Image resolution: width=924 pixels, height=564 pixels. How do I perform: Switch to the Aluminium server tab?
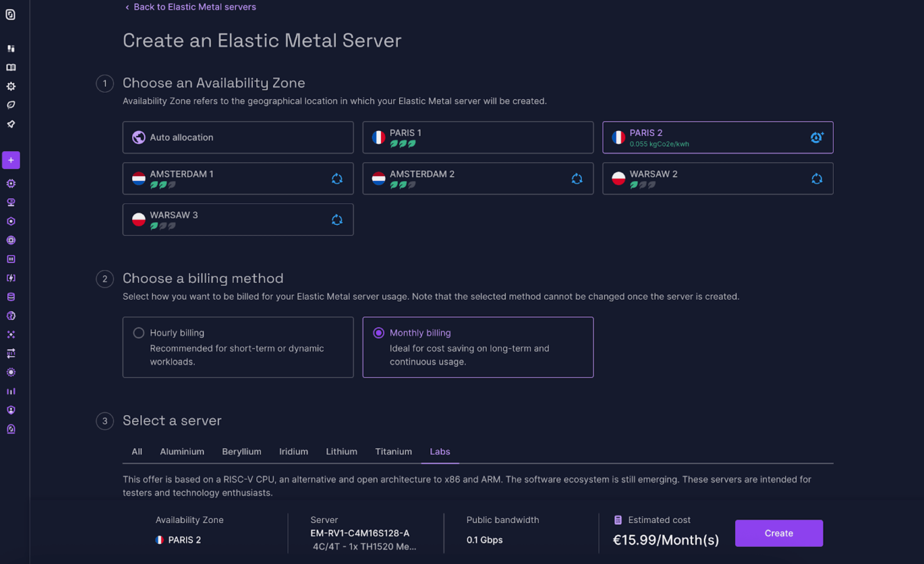182,451
